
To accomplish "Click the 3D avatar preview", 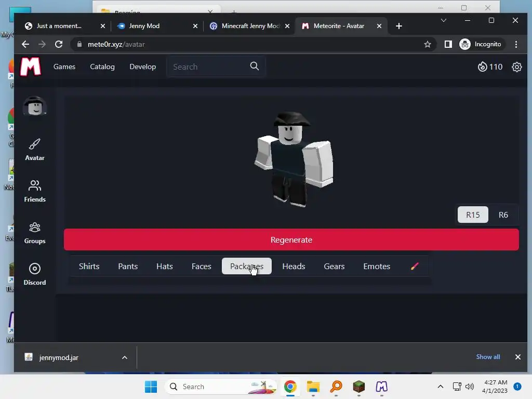I will point(294,159).
